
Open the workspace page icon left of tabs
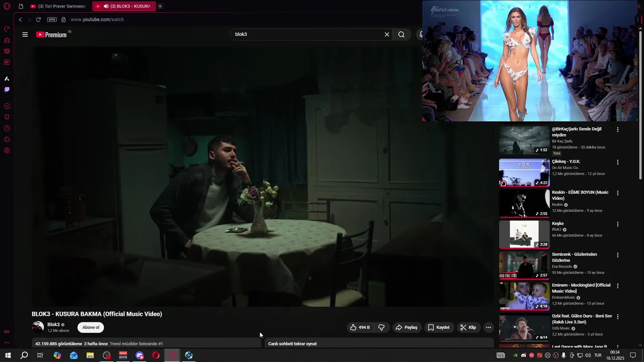pyautogui.click(x=21, y=7)
